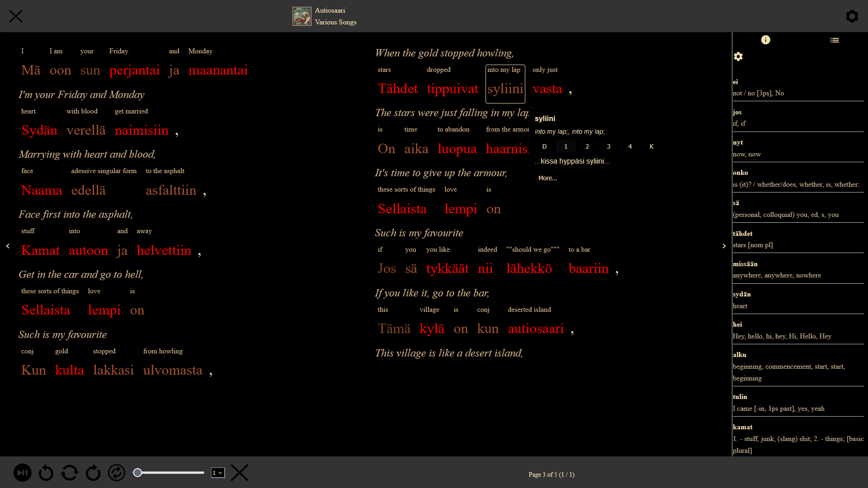Click the word "luopua"
This screenshot has width=868, height=488.
click(457, 149)
